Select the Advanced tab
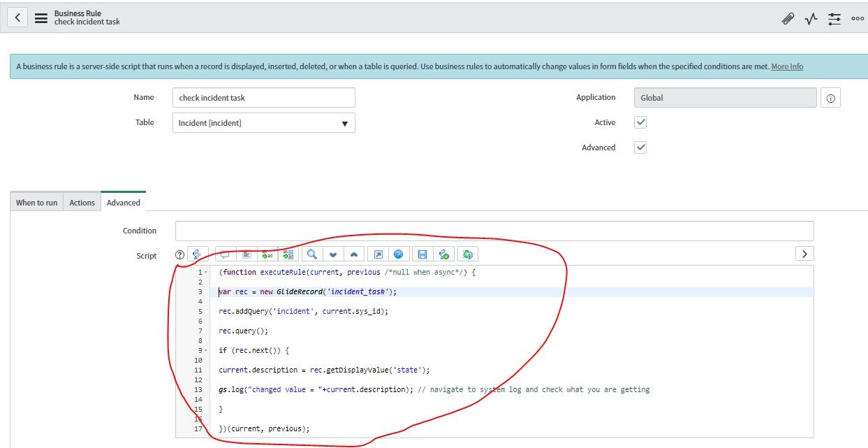868x448 pixels. [124, 202]
